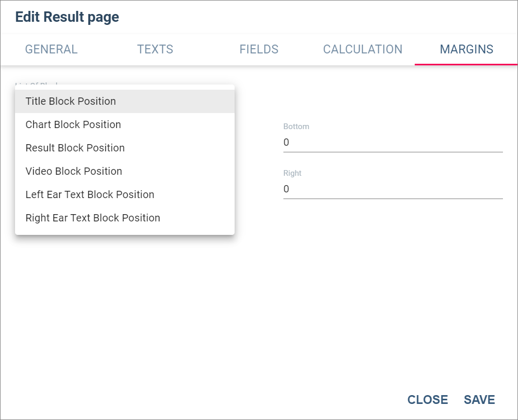Switch to the GENERAL tab
The image size is (518, 420).
pyautogui.click(x=51, y=49)
